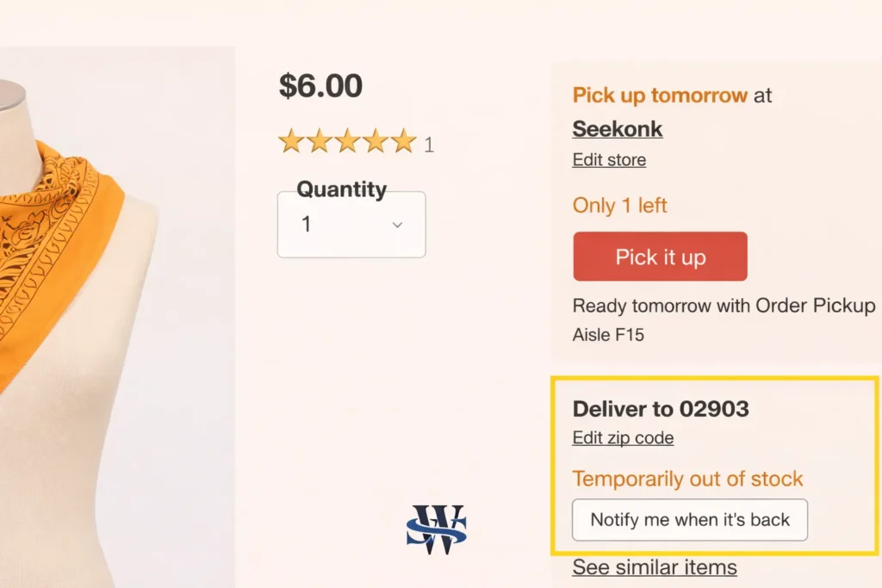Viewport: 882px width, 588px height.
Task: Browse See similar items
Action: pyautogui.click(x=655, y=566)
